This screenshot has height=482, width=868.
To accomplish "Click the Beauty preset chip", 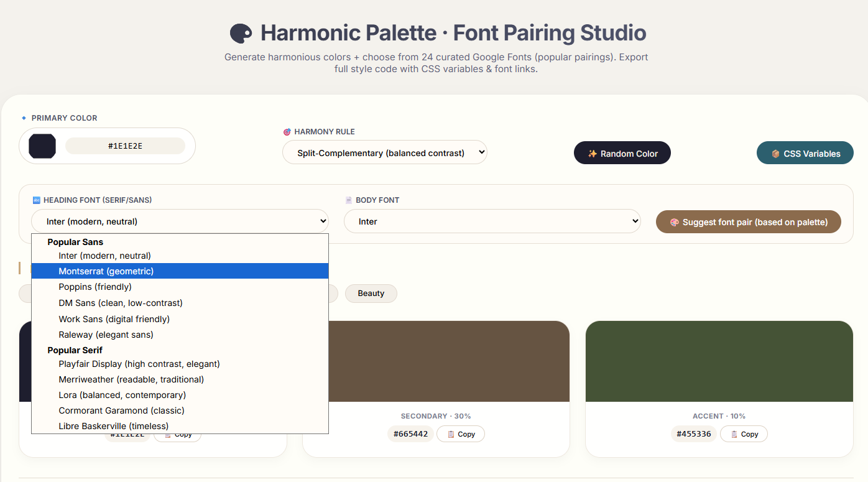I will click(371, 293).
